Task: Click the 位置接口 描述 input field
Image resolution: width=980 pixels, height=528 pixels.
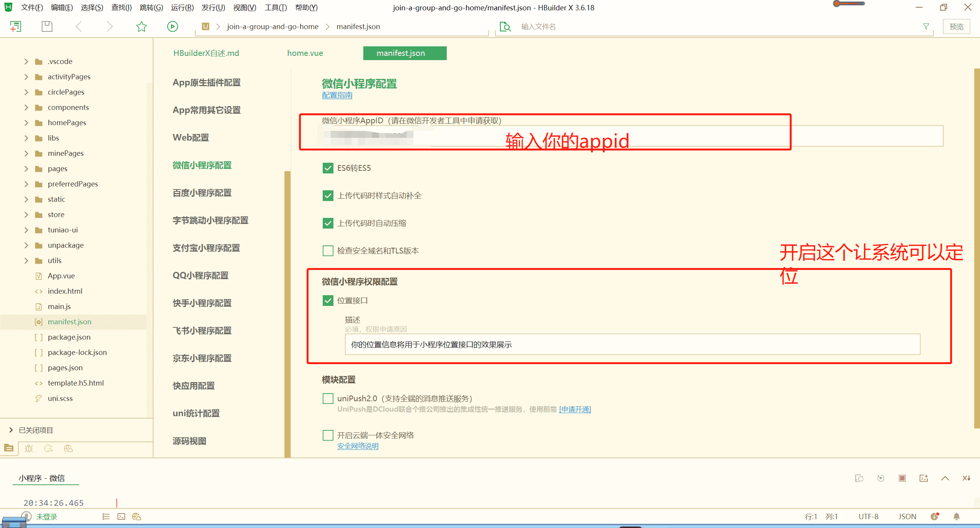Action: [632, 344]
